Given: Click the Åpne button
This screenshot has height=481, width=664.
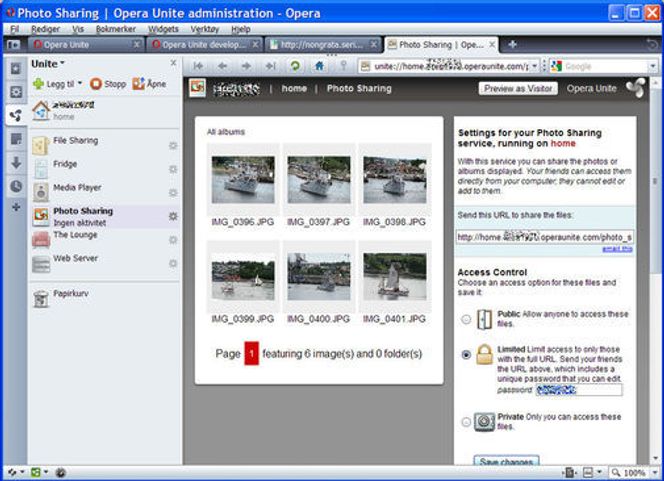Looking at the screenshot, I should (x=149, y=84).
